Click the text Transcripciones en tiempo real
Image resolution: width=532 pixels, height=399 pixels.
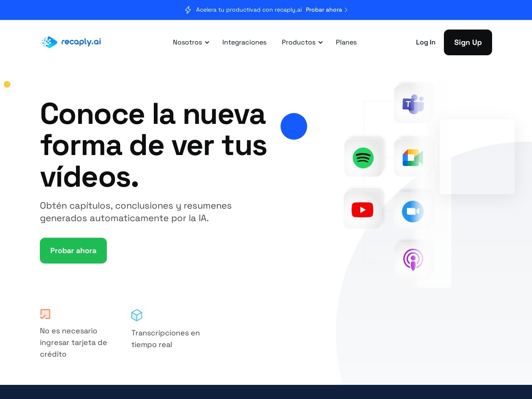click(x=165, y=339)
